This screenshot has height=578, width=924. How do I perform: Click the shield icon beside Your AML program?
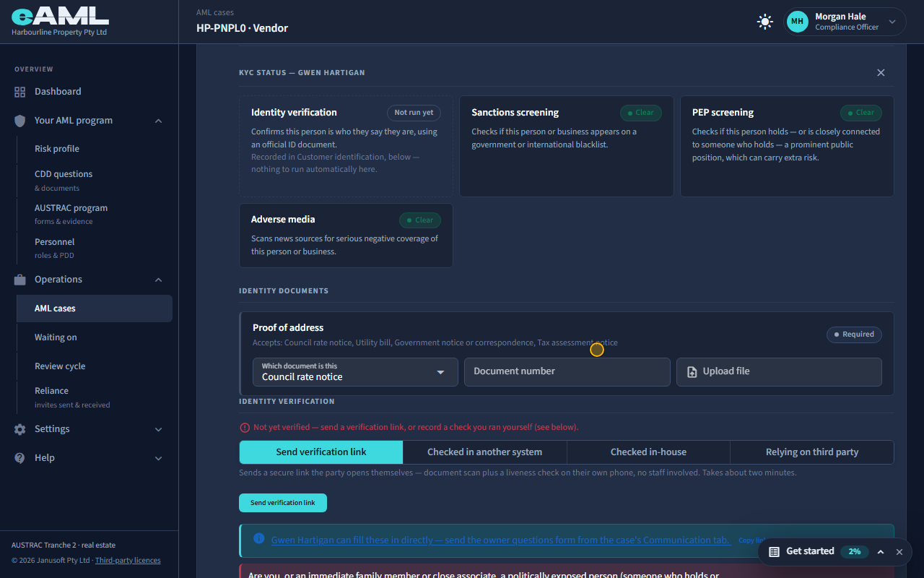20,121
